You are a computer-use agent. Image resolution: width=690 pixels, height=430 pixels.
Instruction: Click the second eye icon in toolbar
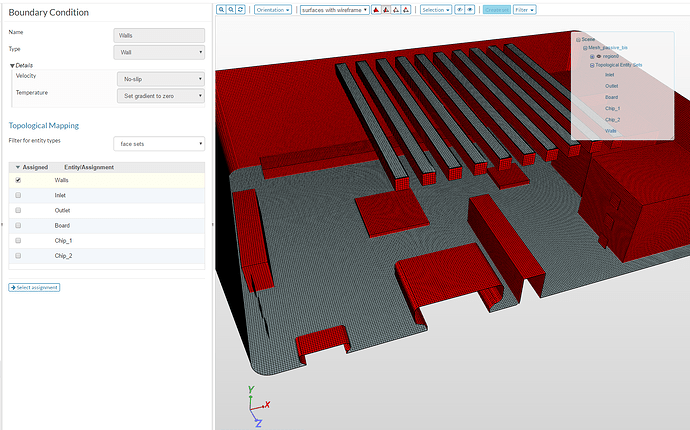pos(470,9)
